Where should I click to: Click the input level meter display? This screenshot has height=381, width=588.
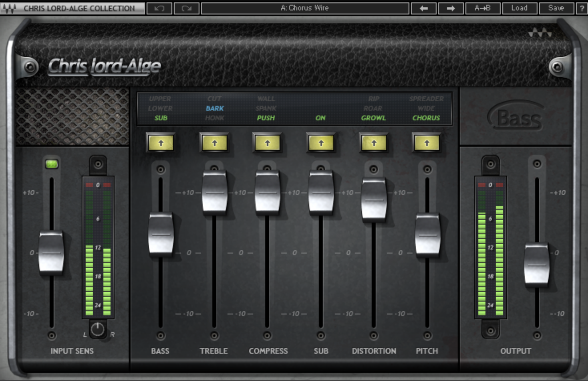point(98,247)
